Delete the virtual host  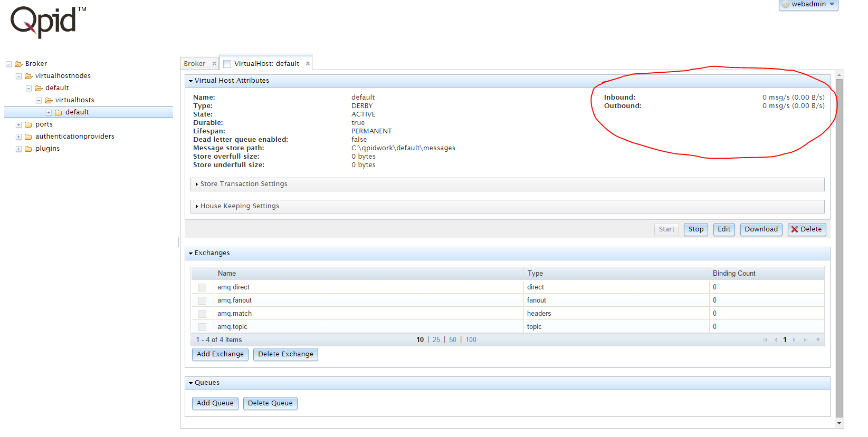tap(806, 229)
